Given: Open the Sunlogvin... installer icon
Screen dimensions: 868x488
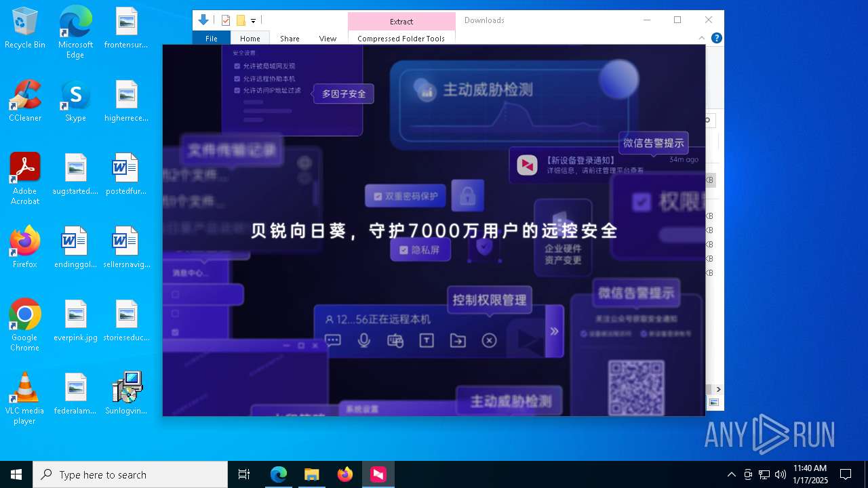Looking at the screenshot, I should coord(126,394).
